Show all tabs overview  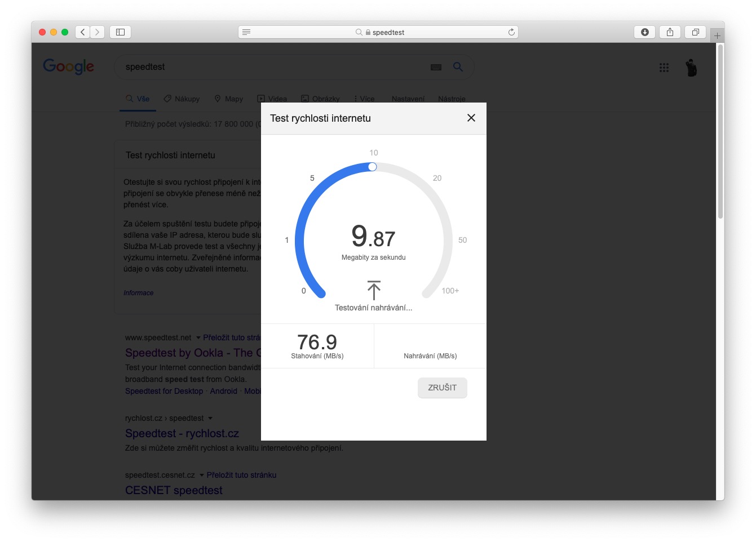695,32
